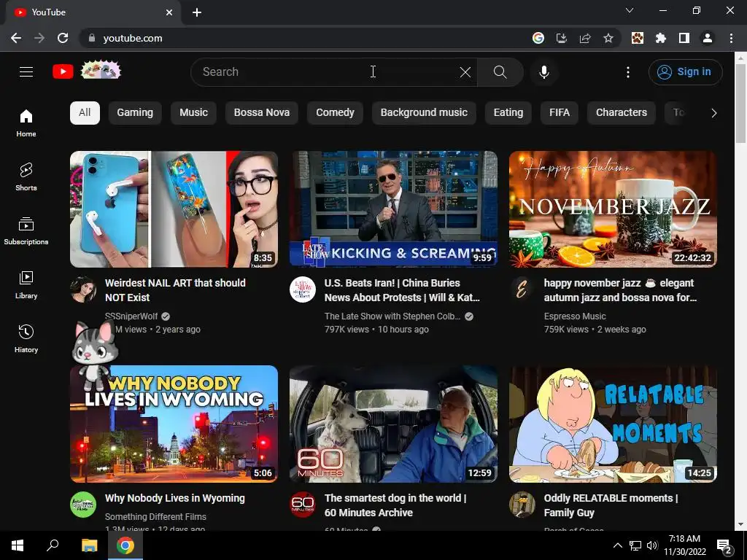Select the All filter chip

[x=85, y=113]
